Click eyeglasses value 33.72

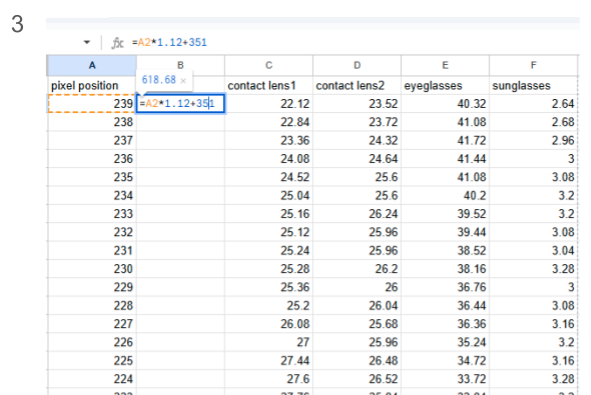coord(445,379)
